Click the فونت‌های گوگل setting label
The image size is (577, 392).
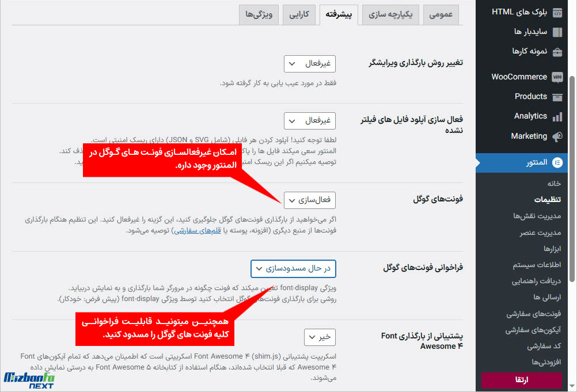pyautogui.click(x=438, y=199)
